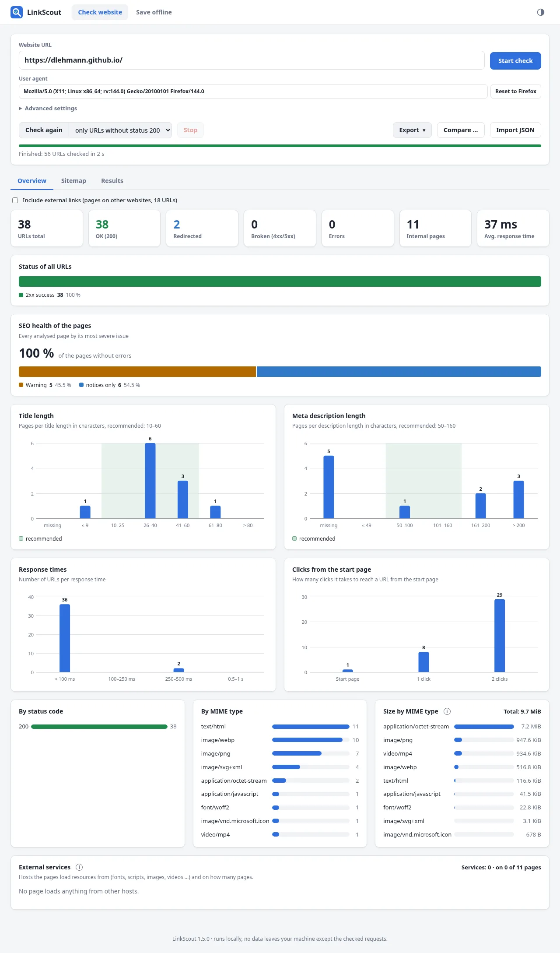Click the 1 click bar in clicks chart
560x953 pixels.
(423, 662)
